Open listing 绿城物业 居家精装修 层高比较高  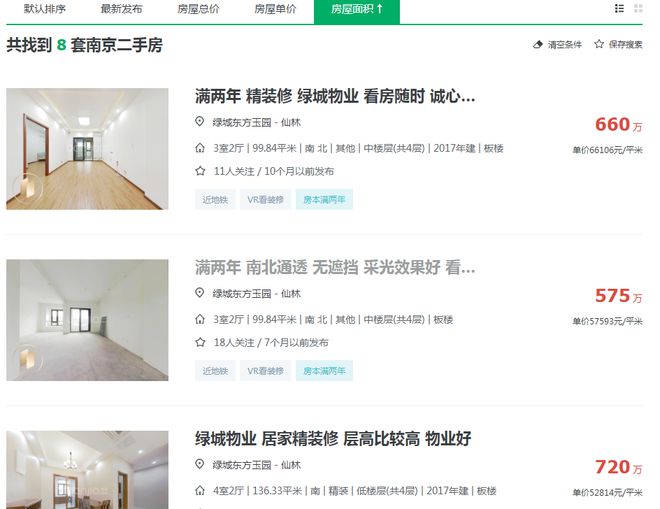tap(333, 439)
